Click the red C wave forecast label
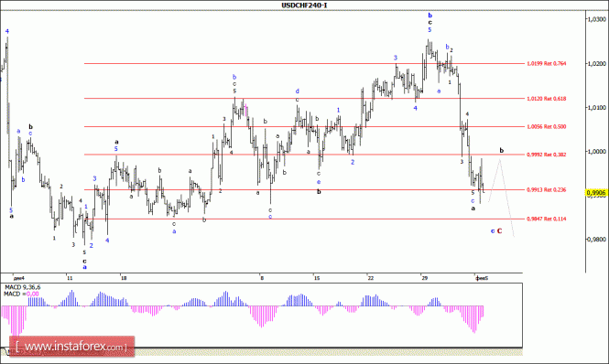This screenshot has height=364, width=609. coord(500,230)
